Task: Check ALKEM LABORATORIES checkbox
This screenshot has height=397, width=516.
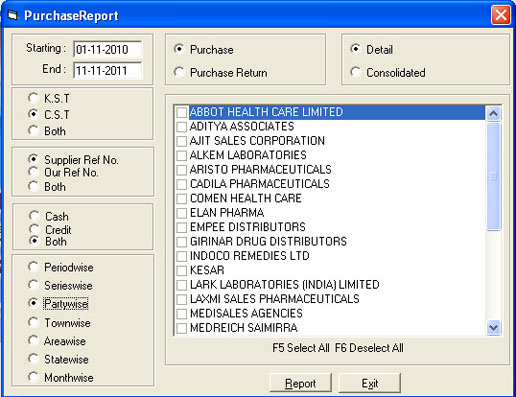Action: click(x=181, y=155)
